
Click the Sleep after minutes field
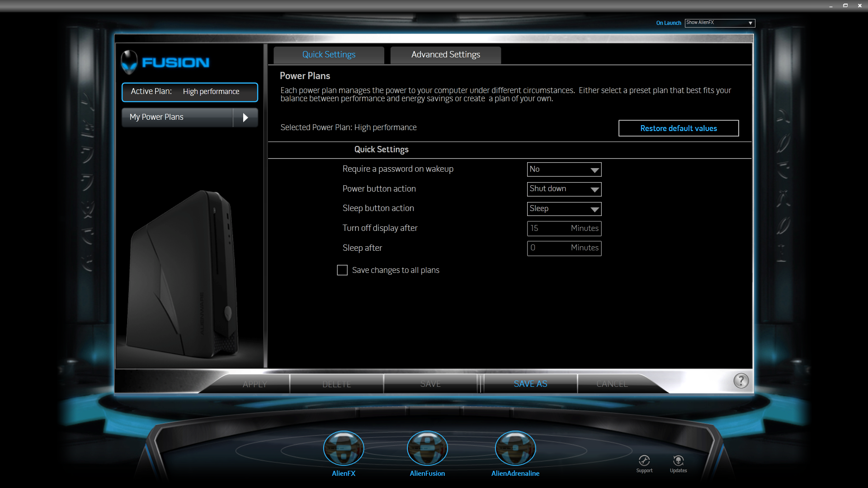tap(564, 248)
